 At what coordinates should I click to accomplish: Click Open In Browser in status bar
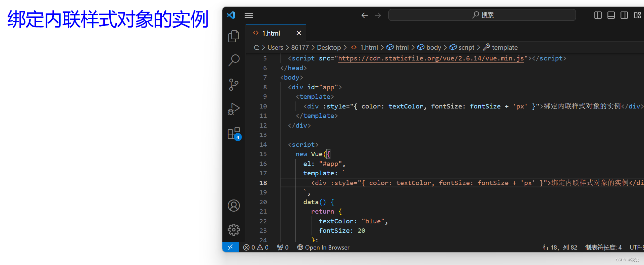(x=323, y=248)
